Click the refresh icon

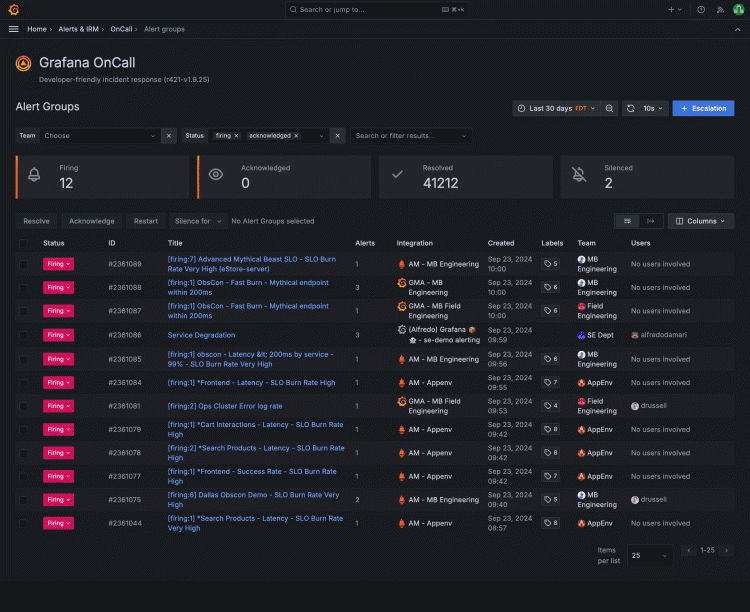(x=631, y=108)
